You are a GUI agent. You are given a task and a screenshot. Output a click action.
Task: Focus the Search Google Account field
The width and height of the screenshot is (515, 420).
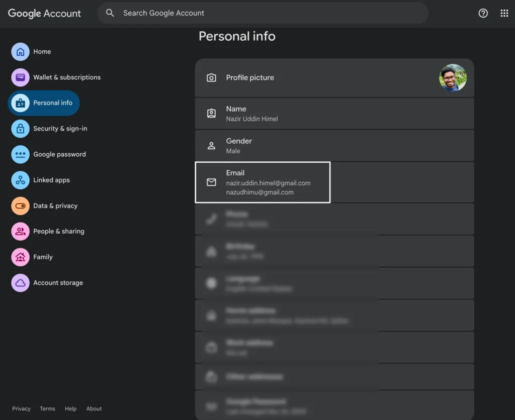pos(263,13)
